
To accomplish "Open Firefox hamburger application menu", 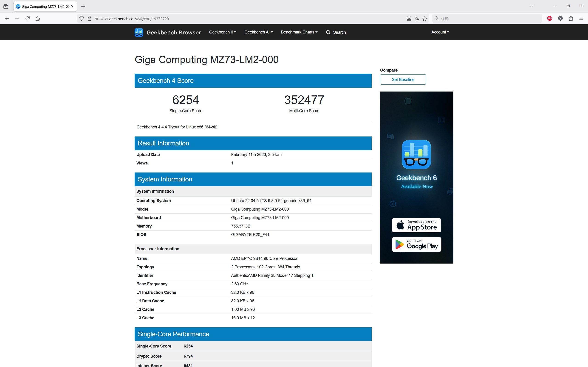I will click(581, 18).
